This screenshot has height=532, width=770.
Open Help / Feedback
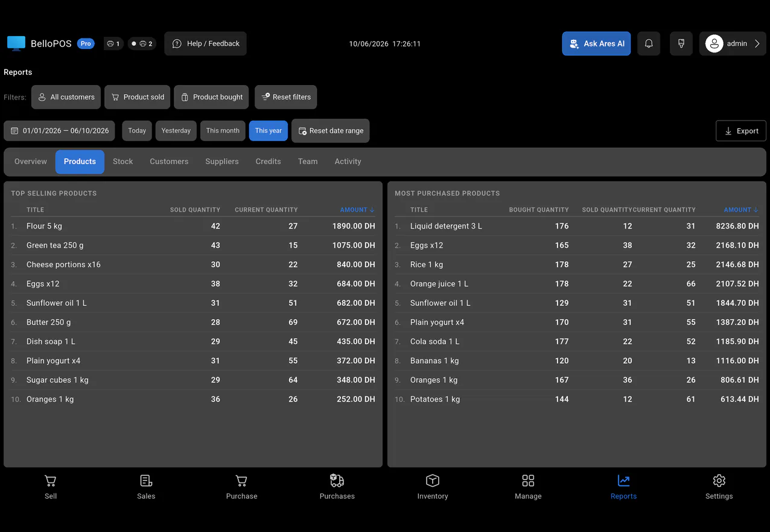[x=205, y=43]
